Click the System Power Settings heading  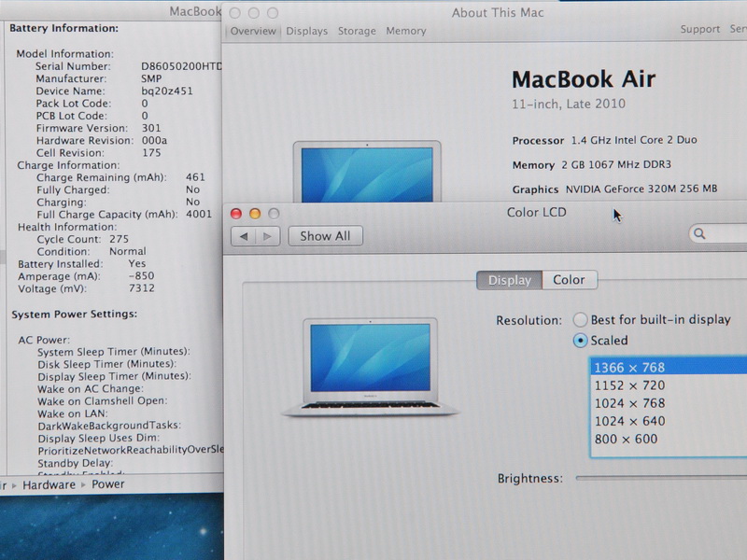(x=75, y=315)
